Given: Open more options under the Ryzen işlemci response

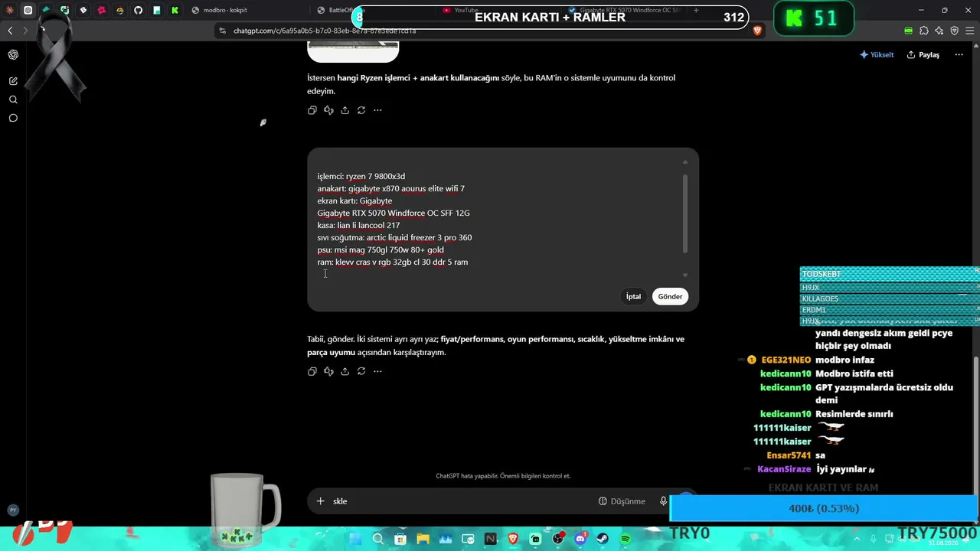Looking at the screenshot, I should click(377, 110).
